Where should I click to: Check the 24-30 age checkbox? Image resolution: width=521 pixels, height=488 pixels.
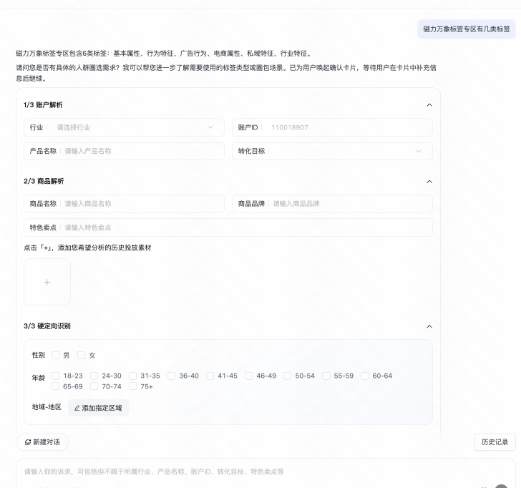click(94, 376)
